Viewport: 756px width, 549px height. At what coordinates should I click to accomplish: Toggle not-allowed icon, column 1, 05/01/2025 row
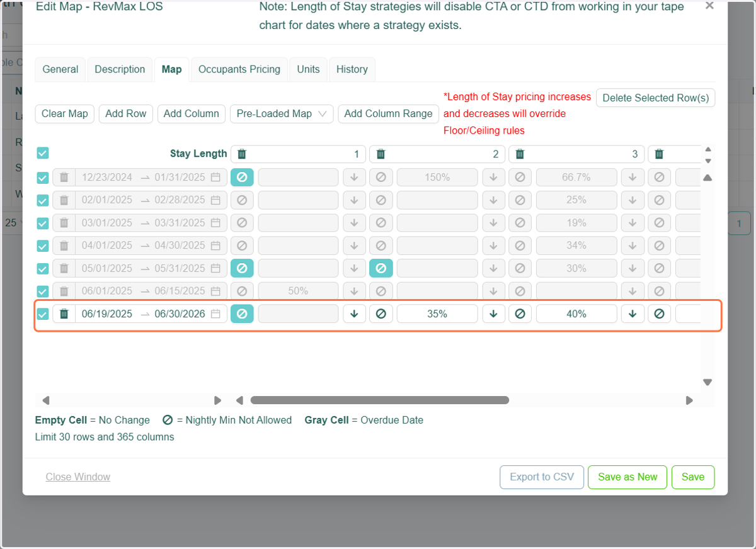click(242, 268)
